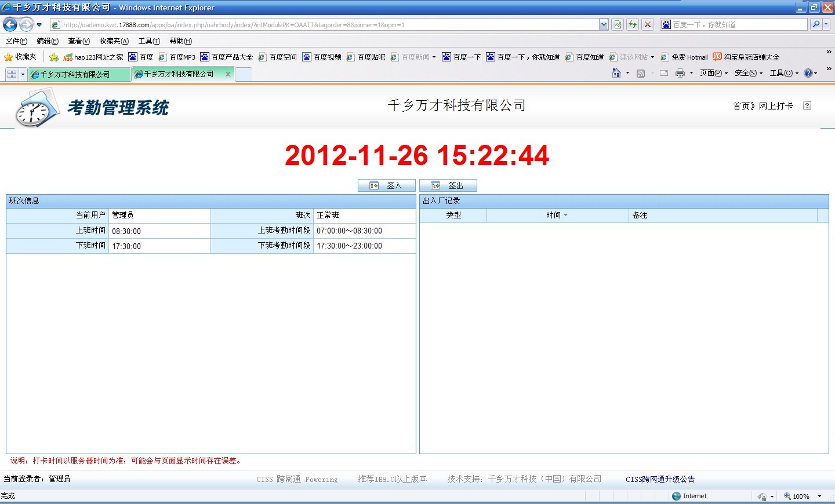Image resolution: width=835 pixels, height=504 pixels.
Task: Click the add to favorites bar star icon
Action: point(54,57)
